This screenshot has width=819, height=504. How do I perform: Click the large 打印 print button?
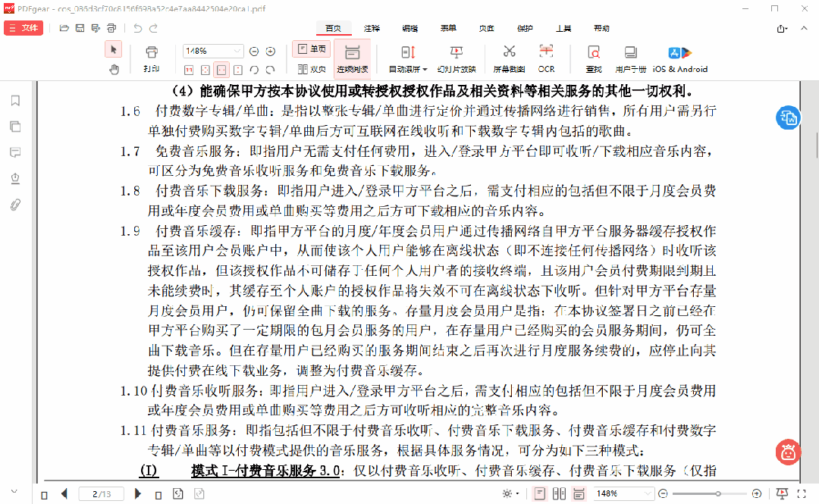tap(152, 58)
